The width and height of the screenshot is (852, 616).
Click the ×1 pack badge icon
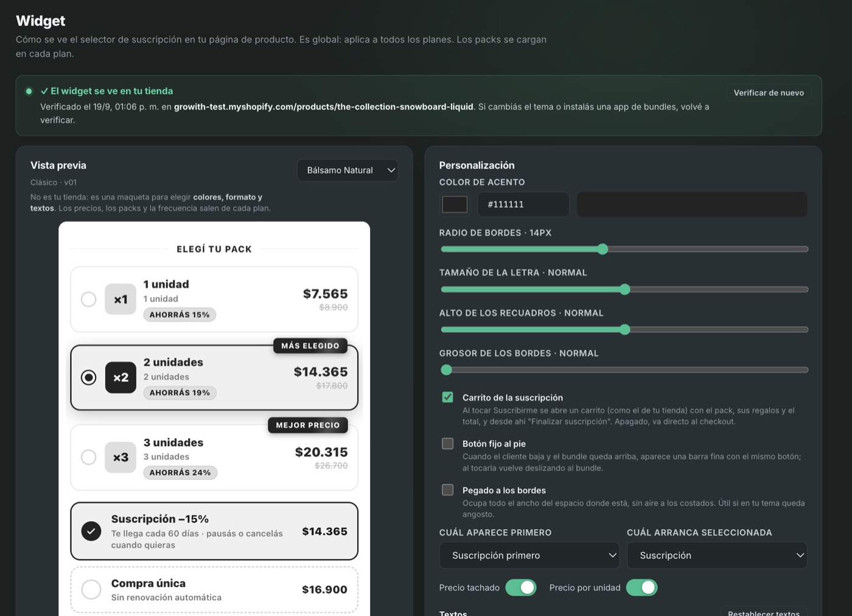click(x=120, y=299)
